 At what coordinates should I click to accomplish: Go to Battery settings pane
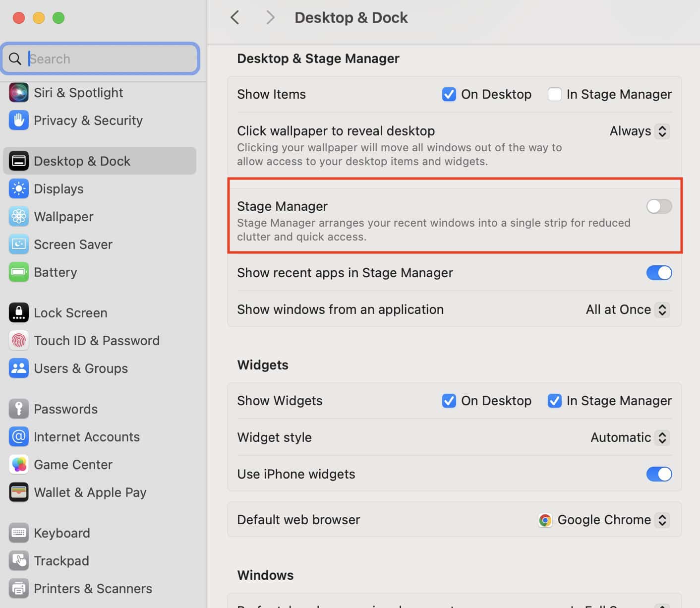[55, 272]
